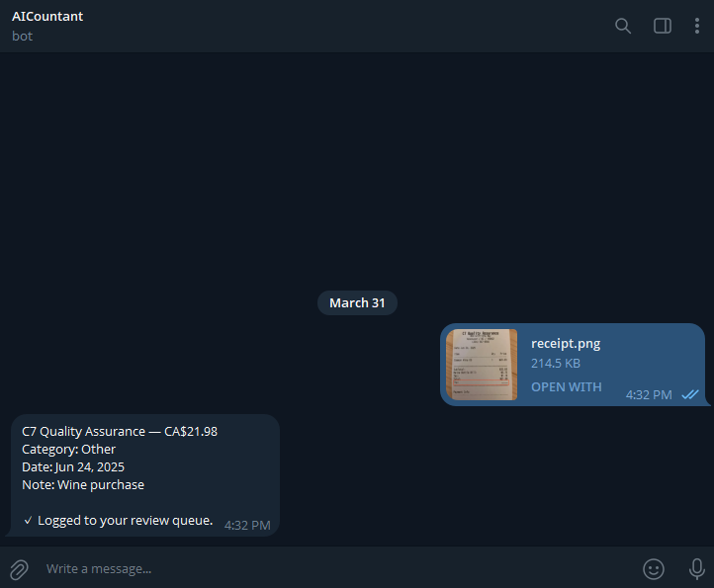Click the March 31 date badge
714x588 pixels.
[357, 302]
